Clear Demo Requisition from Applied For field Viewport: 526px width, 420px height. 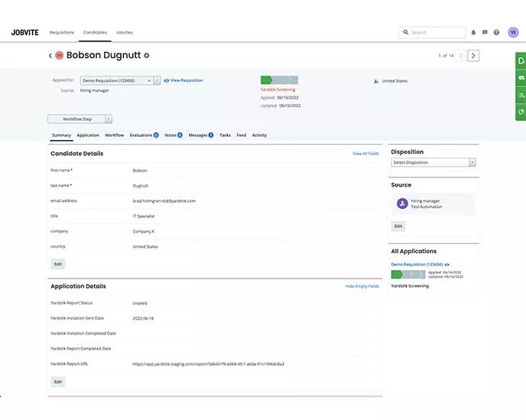pos(149,80)
